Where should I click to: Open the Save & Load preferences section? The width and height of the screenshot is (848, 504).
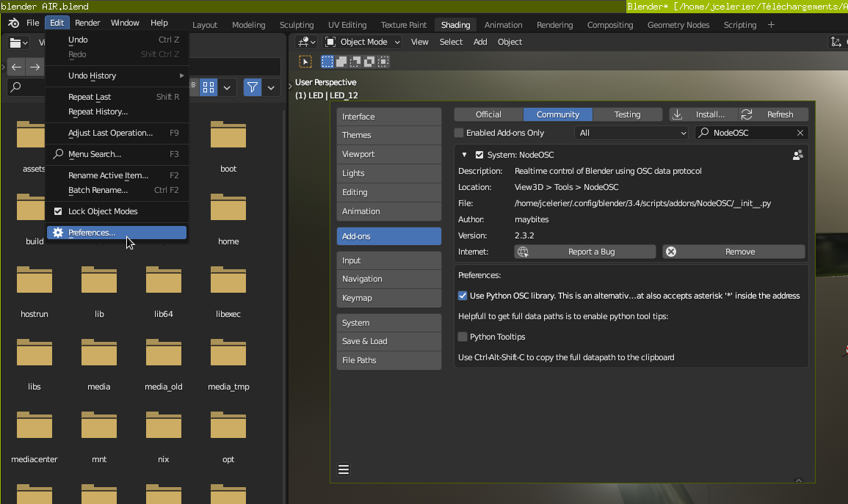pos(389,341)
